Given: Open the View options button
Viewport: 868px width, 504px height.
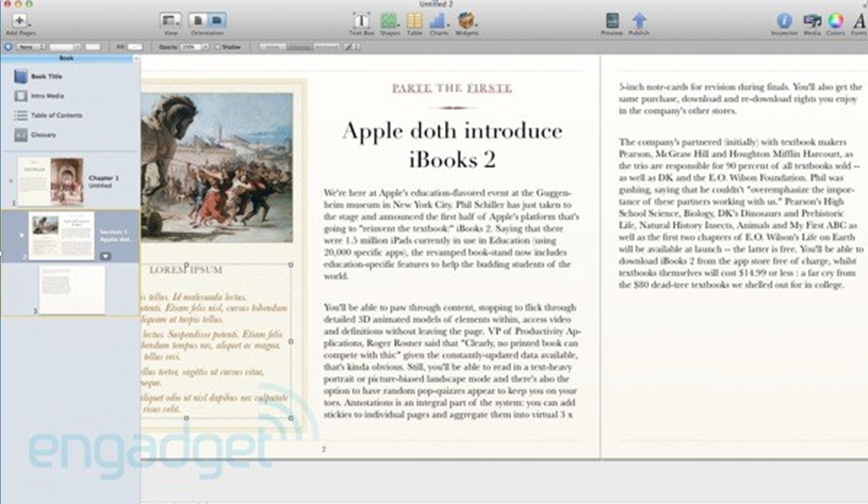Looking at the screenshot, I should click(170, 20).
